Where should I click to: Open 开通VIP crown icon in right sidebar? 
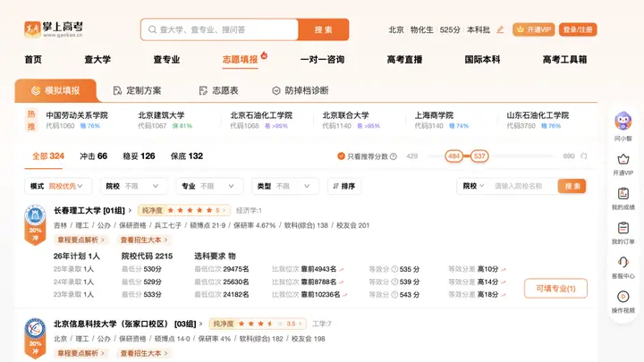click(x=623, y=159)
